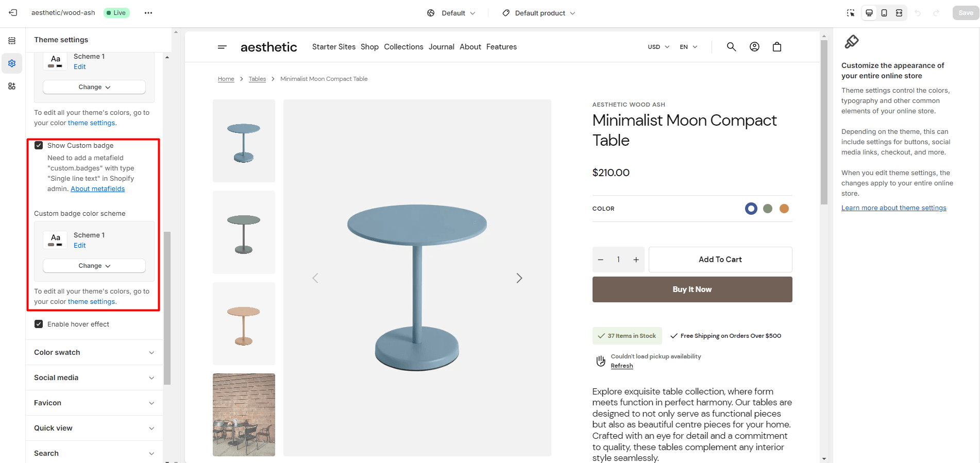Select the peach table thumbnail

click(x=244, y=323)
